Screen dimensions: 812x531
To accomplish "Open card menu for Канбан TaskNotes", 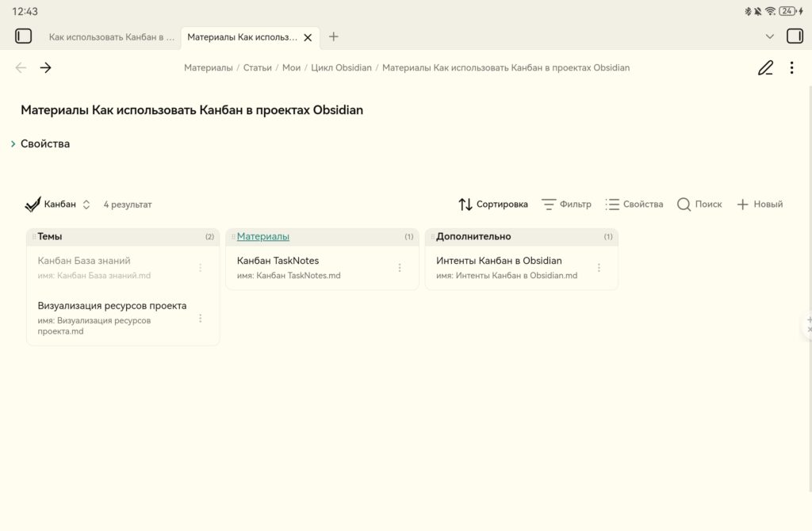I will coord(400,268).
